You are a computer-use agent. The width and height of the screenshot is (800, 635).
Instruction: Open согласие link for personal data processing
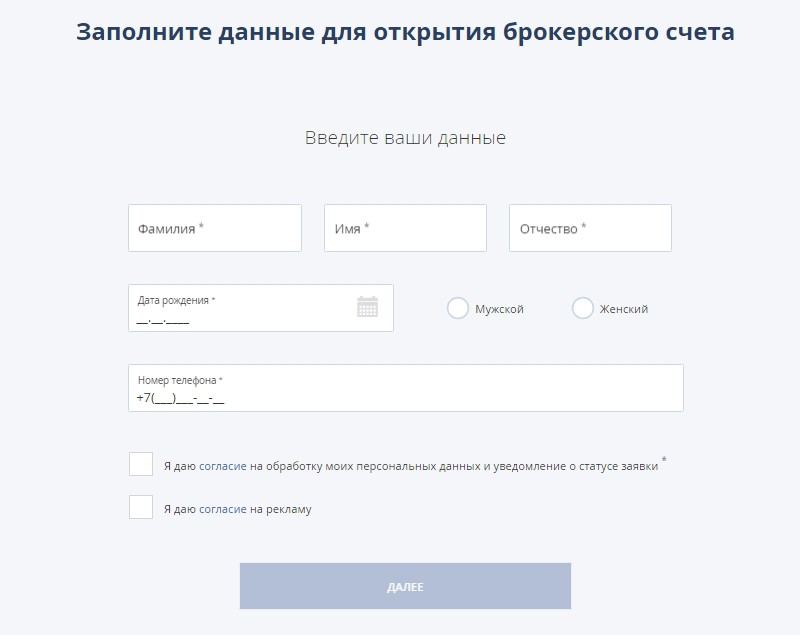point(223,467)
